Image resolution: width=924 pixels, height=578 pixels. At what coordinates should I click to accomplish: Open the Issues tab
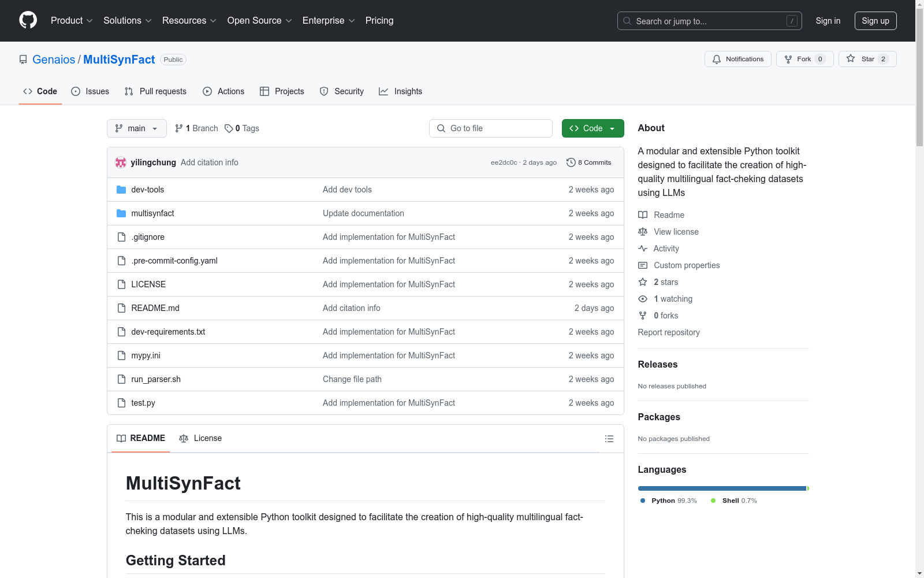click(90, 91)
